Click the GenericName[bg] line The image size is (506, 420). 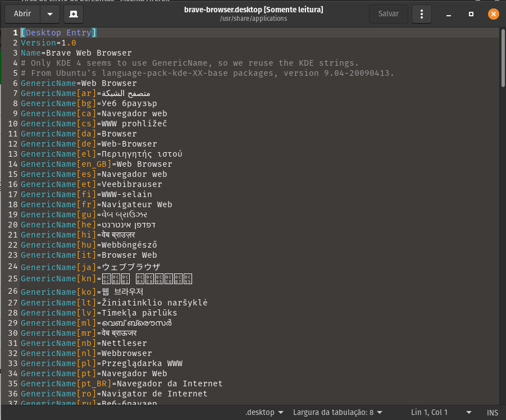[x=89, y=103]
